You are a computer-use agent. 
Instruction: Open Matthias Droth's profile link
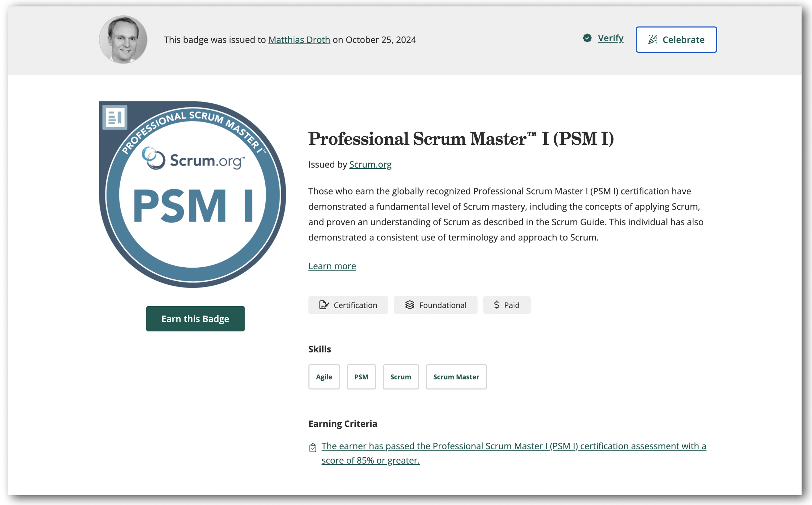(299, 40)
